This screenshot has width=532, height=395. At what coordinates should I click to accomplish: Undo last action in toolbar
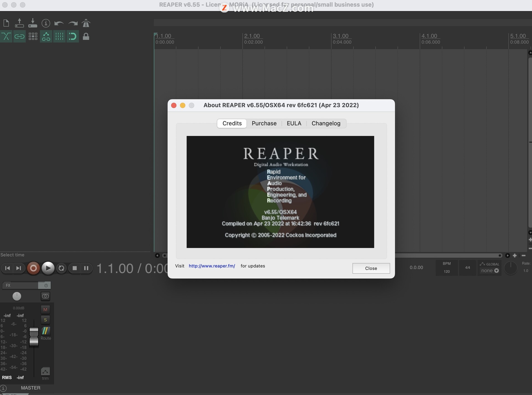[x=59, y=24]
